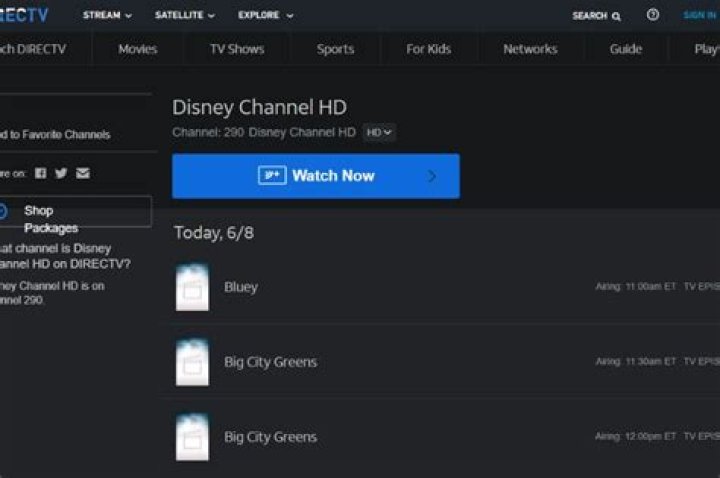Open the 11:30am Big City Greens thumbnail
720x478 pixels.
(x=192, y=362)
